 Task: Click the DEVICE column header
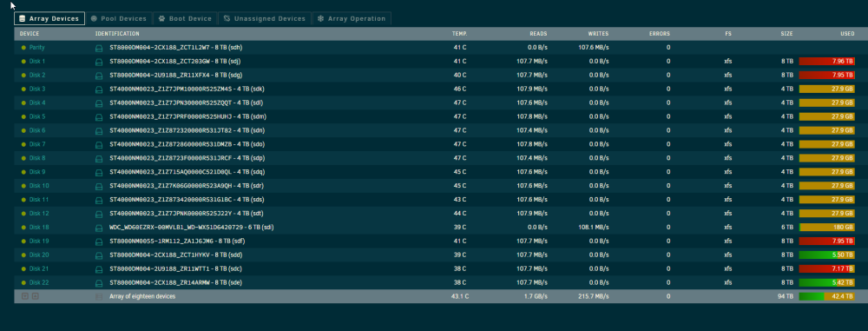pyautogui.click(x=30, y=34)
